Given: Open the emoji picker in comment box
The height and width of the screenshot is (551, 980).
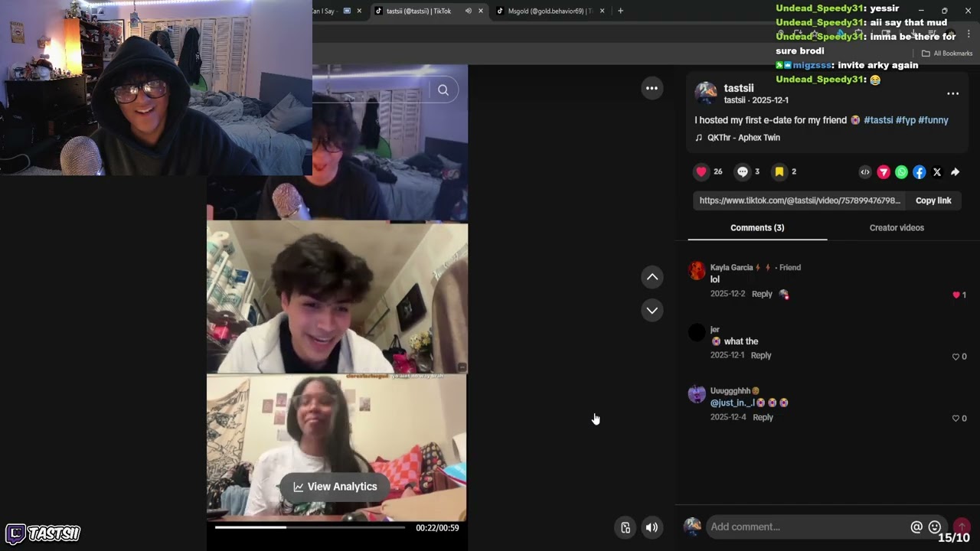Looking at the screenshot, I should point(935,527).
